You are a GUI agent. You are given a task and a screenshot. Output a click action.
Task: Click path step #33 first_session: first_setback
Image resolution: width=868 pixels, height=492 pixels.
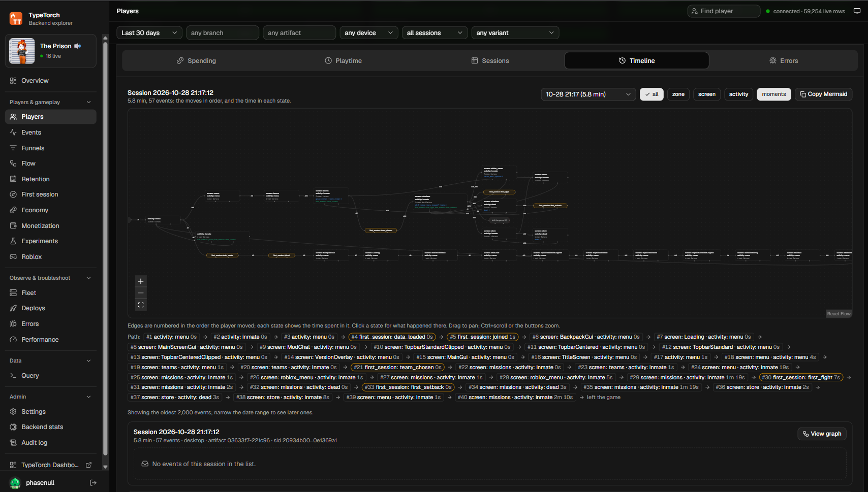408,387
